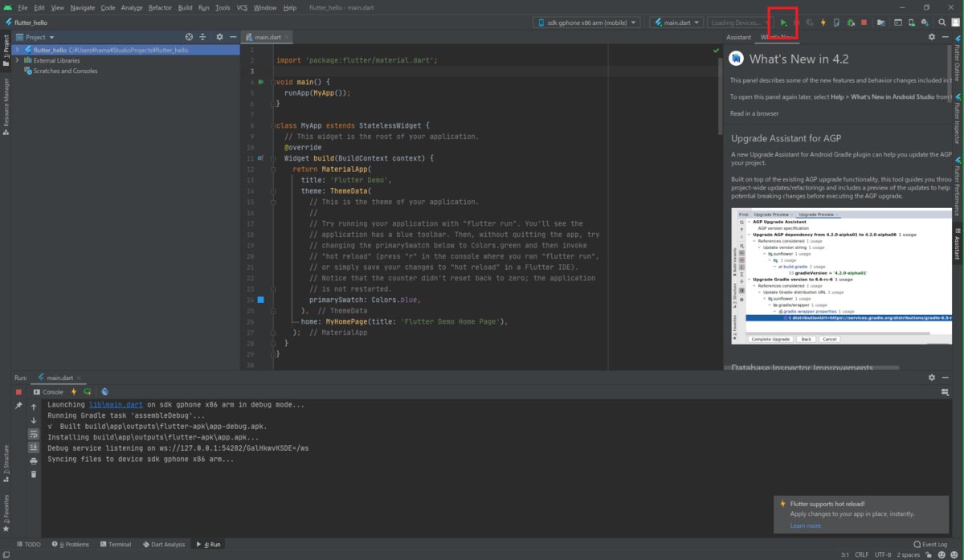This screenshot has width=964, height=560.
Task: Collapse all in the Project panel
Action: point(204,37)
